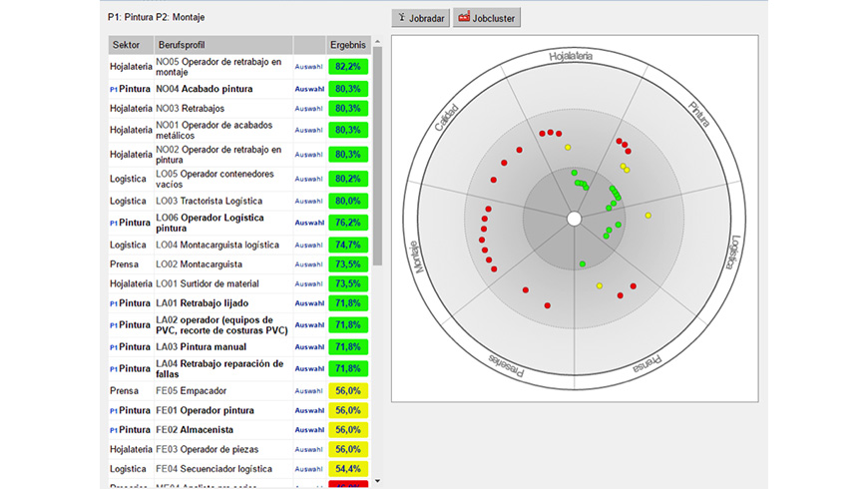Click P1 marker beside Pintura in LA01 row
Screen dimensions: 868x489
coord(114,303)
